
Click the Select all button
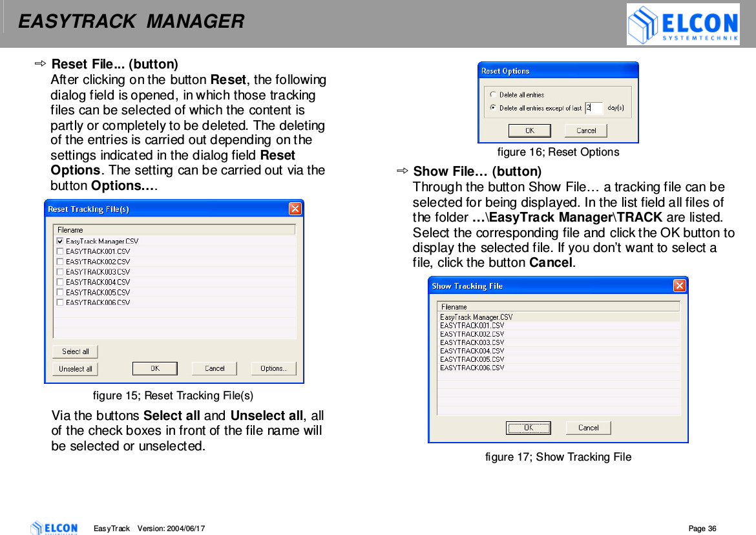click(x=75, y=351)
